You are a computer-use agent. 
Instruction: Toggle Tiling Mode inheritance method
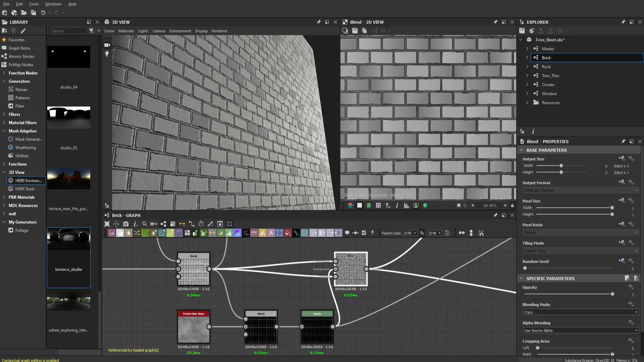(x=622, y=242)
